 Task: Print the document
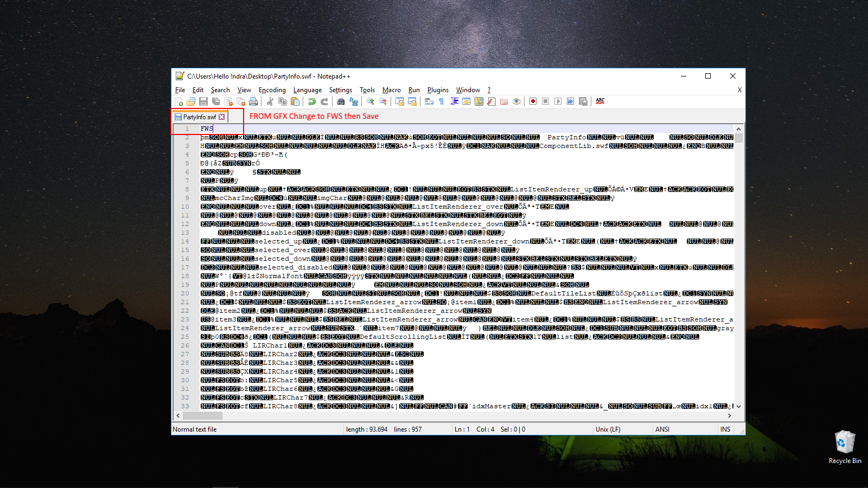[253, 101]
